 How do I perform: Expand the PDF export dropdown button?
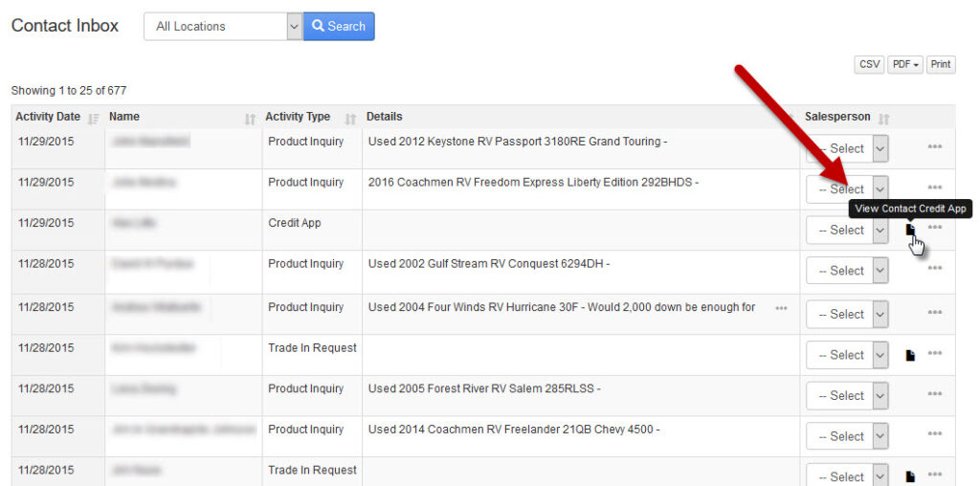coord(904,64)
